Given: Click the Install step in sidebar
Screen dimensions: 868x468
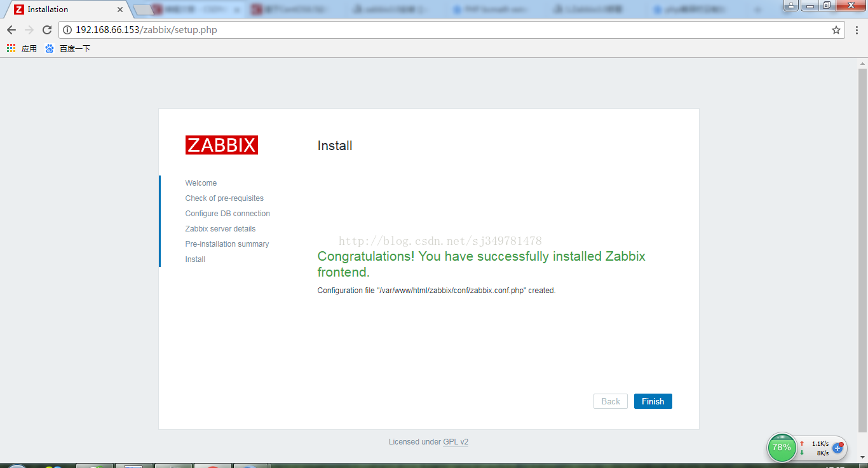Looking at the screenshot, I should (x=195, y=259).
